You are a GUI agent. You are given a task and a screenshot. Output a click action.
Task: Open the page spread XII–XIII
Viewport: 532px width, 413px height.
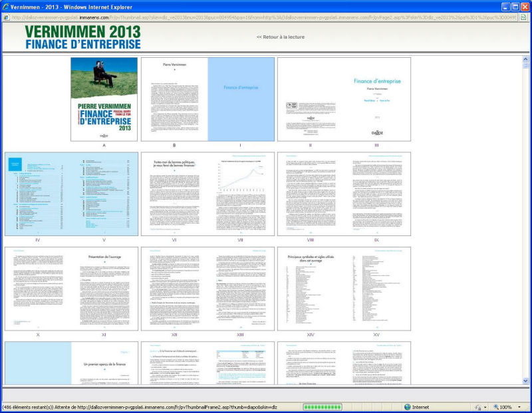(207, 289)
